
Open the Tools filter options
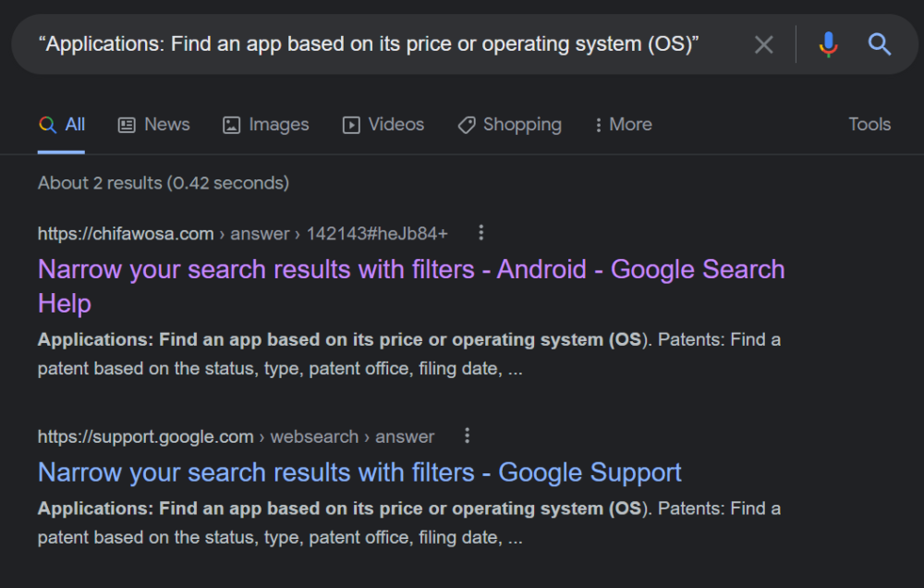(x=869, y=125)
